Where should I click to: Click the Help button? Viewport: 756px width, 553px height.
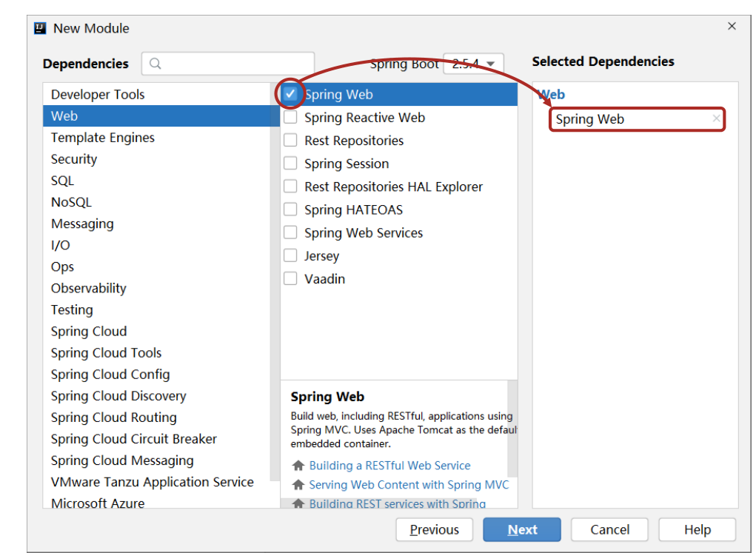[x=697, y=529]
